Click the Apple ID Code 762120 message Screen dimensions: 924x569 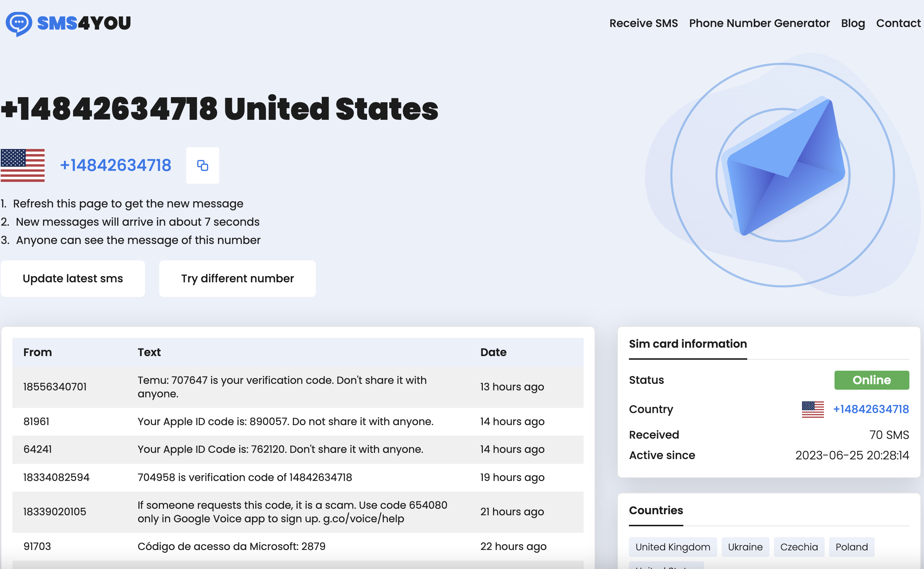[280, 449]
